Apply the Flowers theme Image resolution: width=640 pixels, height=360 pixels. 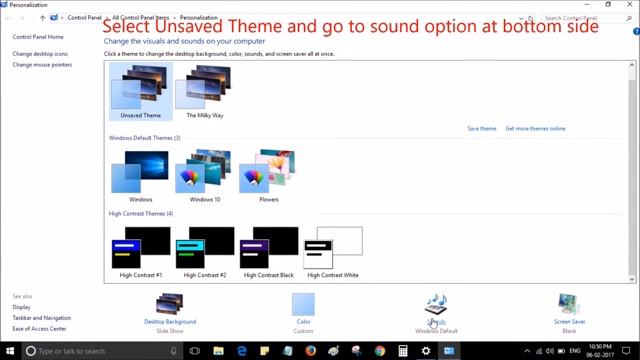click(269, 176)
